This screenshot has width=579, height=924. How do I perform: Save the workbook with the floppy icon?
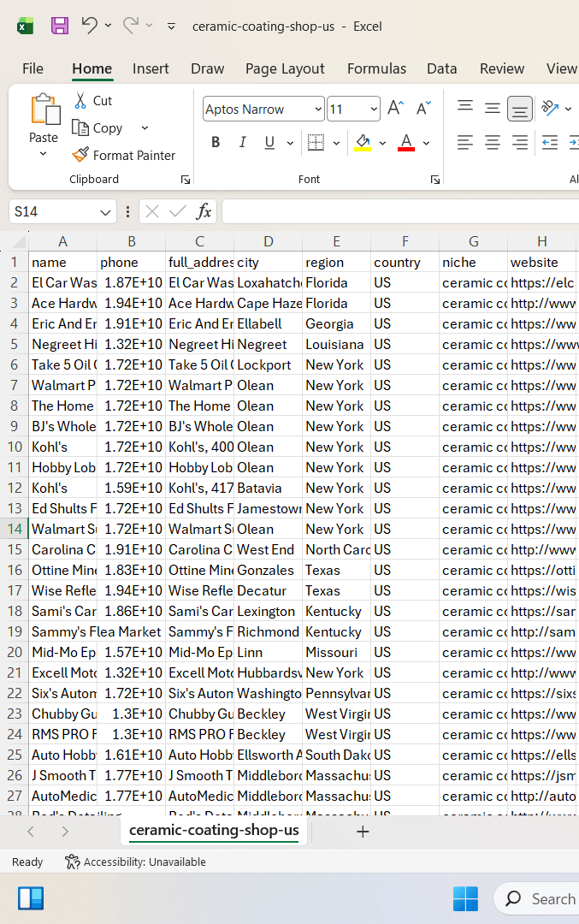point(60,26)
